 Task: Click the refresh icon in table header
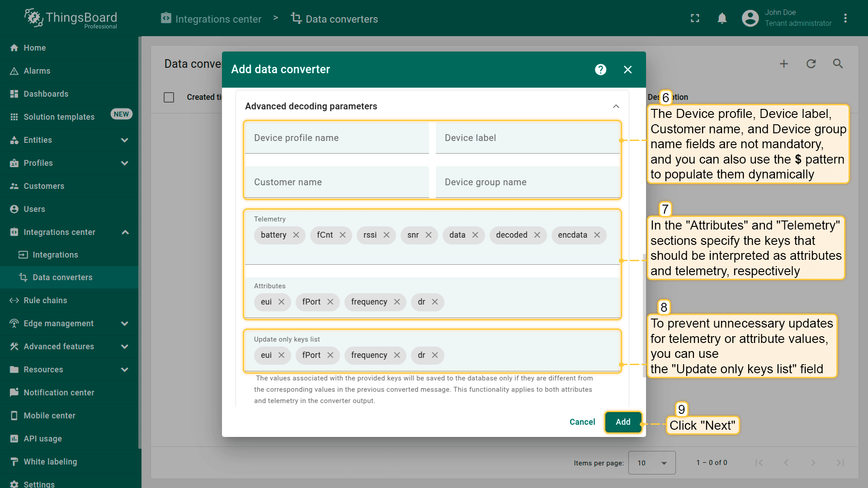tap(811, 64)
